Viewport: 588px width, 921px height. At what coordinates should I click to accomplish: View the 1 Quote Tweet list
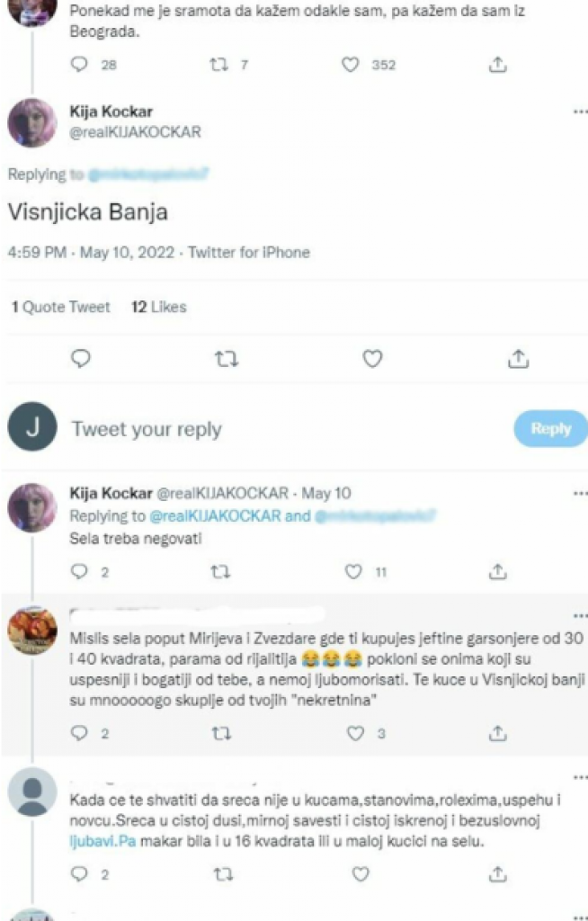[60, 308]
